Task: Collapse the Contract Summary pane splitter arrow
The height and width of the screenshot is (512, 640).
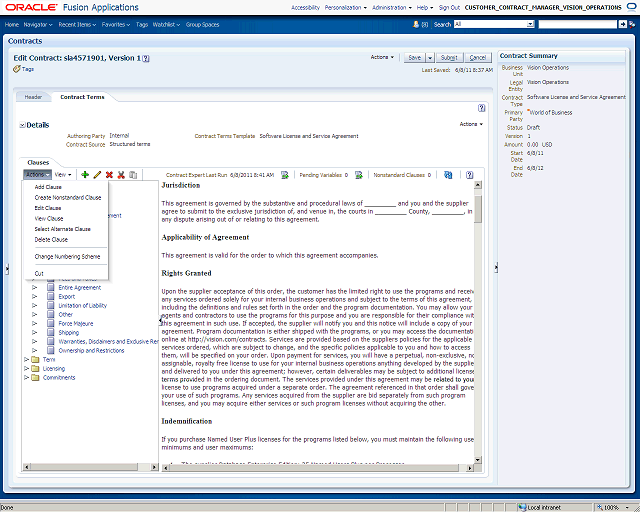Action: [496, 268]
